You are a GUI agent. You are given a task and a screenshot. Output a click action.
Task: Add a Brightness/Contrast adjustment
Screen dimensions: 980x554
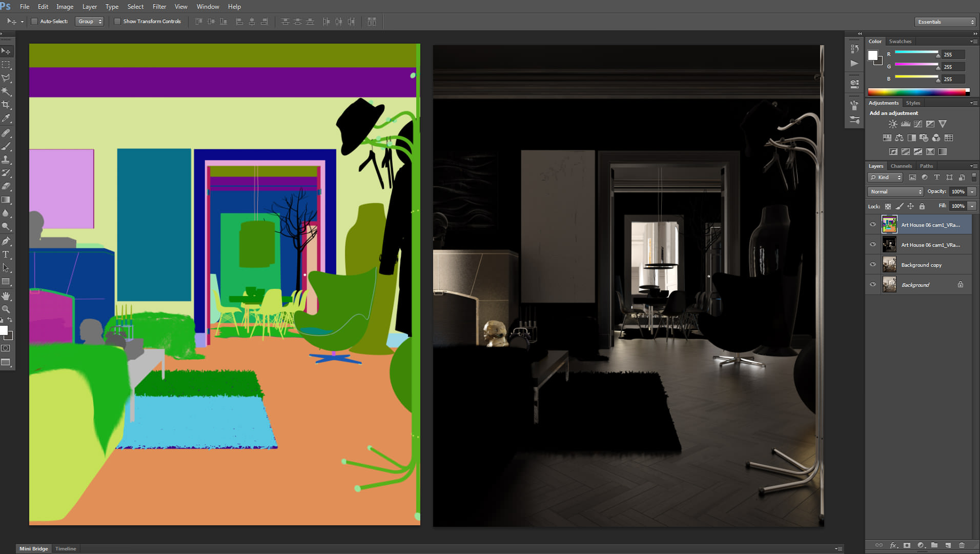(893, 124)
